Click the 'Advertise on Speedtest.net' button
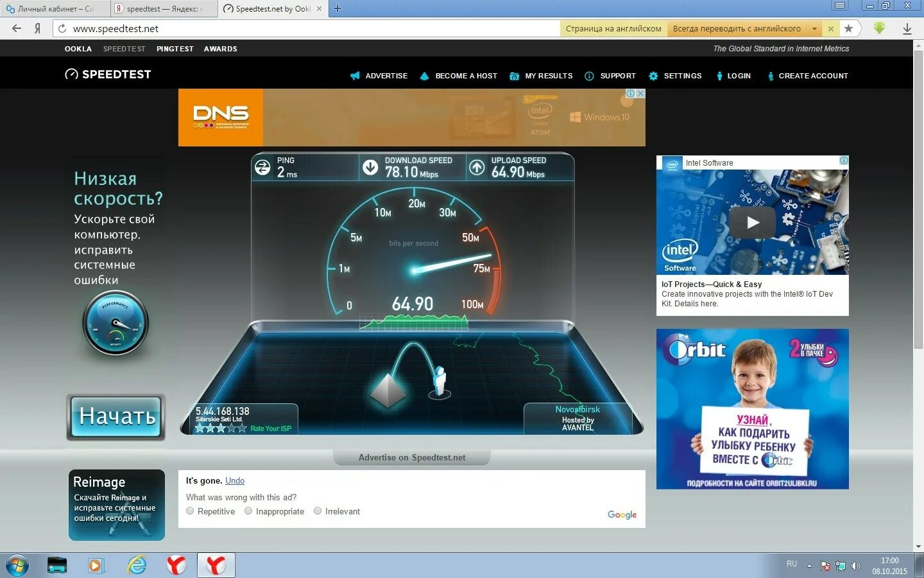This screenshot has width=924, height=578. click(x=412, y=457)
